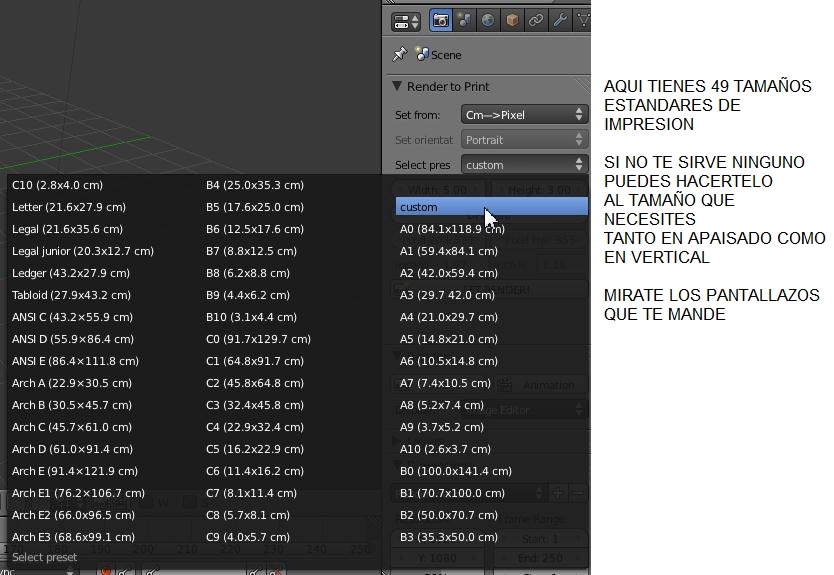Pick B9 (4.4x6.2 cm) from list
834x575 pixels.
[248, 295]
